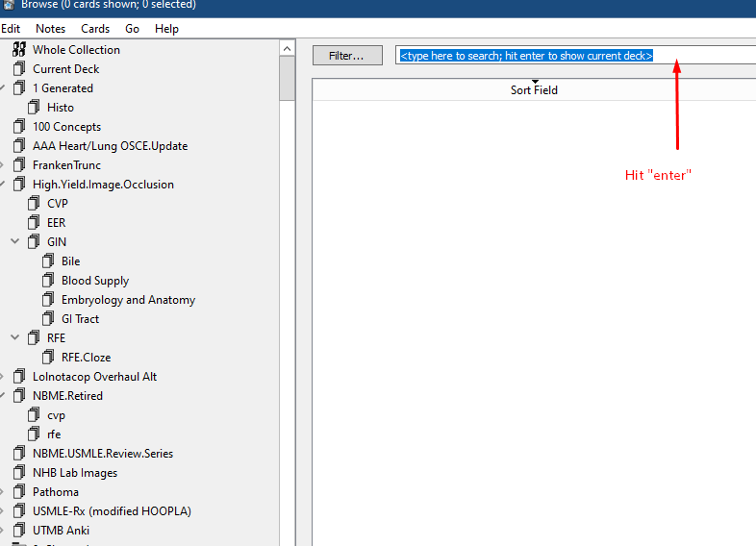Select the RFE.Cloze deck icon
This screenshot has height=546, width=756.
tap(48, 357)
